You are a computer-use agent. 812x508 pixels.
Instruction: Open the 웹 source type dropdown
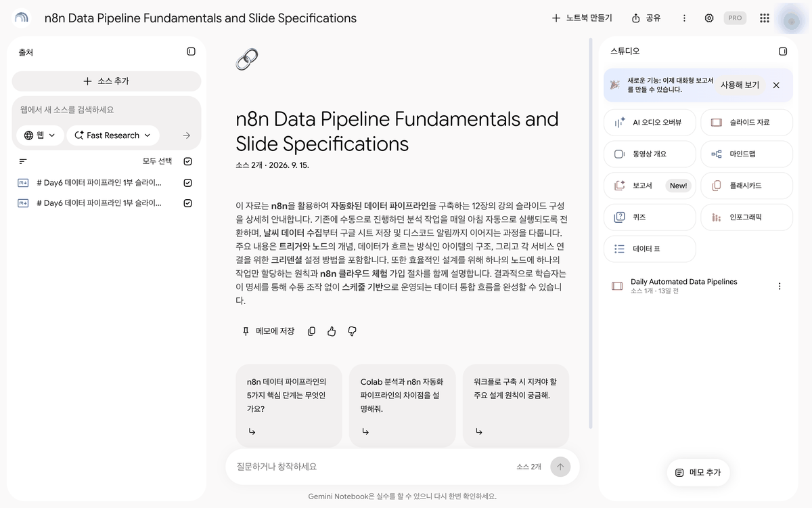[40, 135]
